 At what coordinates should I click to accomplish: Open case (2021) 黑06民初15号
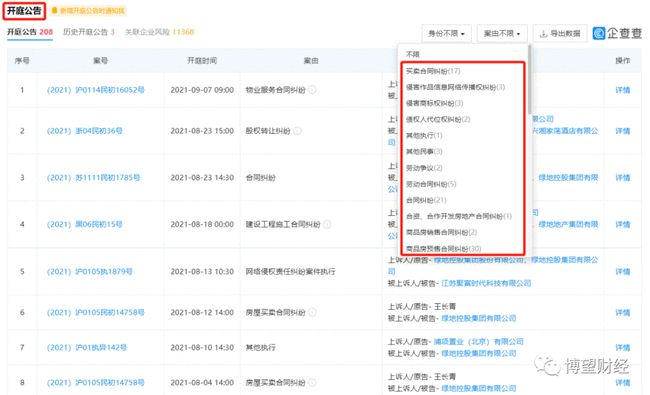click(85, 224)
